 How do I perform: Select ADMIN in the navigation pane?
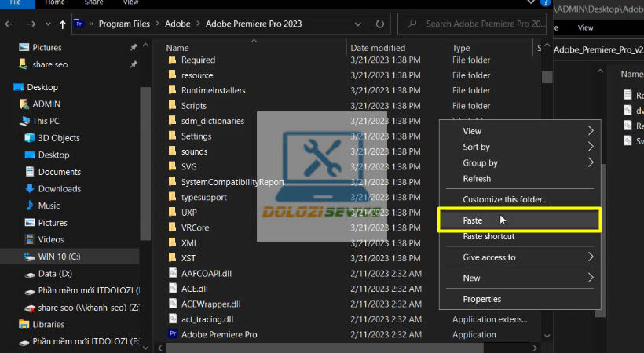[46, 104]
